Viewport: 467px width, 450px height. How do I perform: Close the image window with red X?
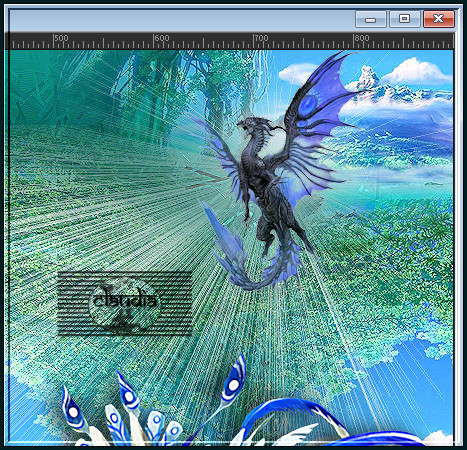point(439,19)
